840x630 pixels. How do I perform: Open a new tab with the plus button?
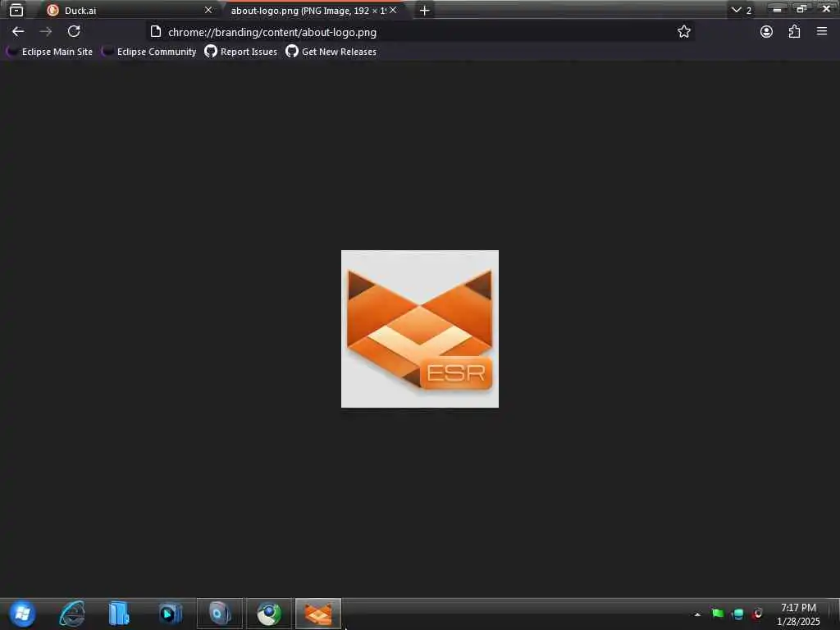coord(424,10)
